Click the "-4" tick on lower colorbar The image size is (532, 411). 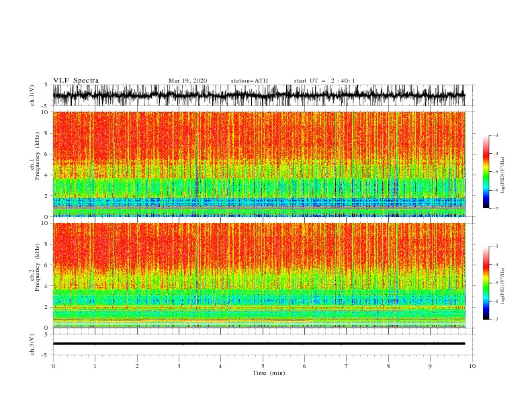[x=495, y=265]
